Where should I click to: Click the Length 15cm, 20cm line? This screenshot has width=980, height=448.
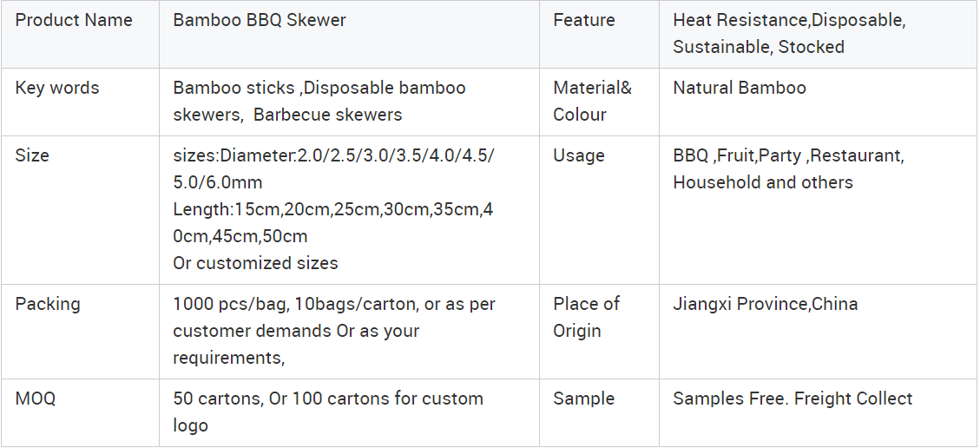tap(333, 222)
